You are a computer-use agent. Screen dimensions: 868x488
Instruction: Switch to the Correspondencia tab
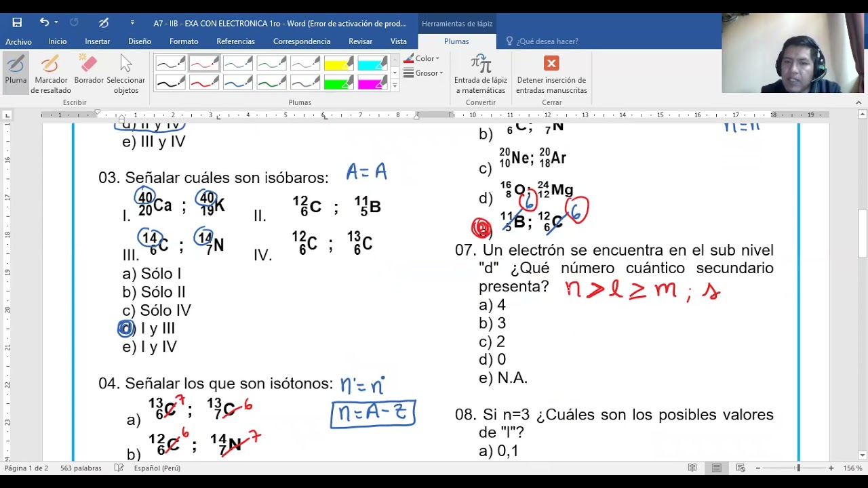302,41
